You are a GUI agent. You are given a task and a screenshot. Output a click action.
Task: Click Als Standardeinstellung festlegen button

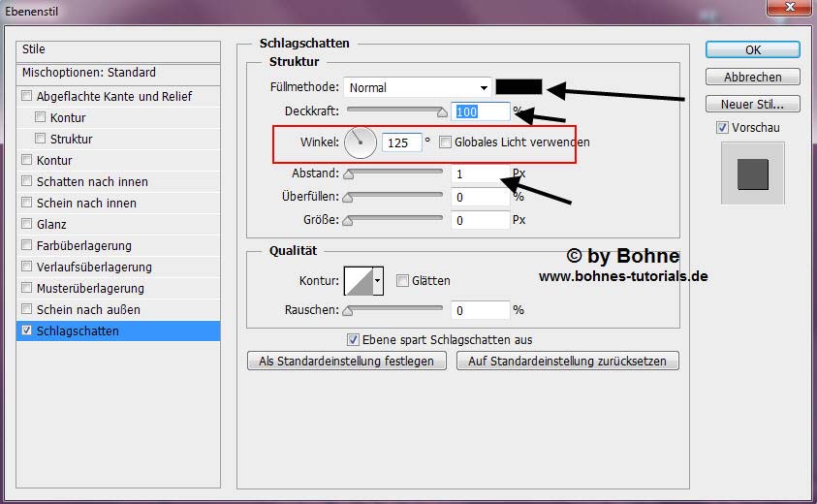tap(347, 361)
